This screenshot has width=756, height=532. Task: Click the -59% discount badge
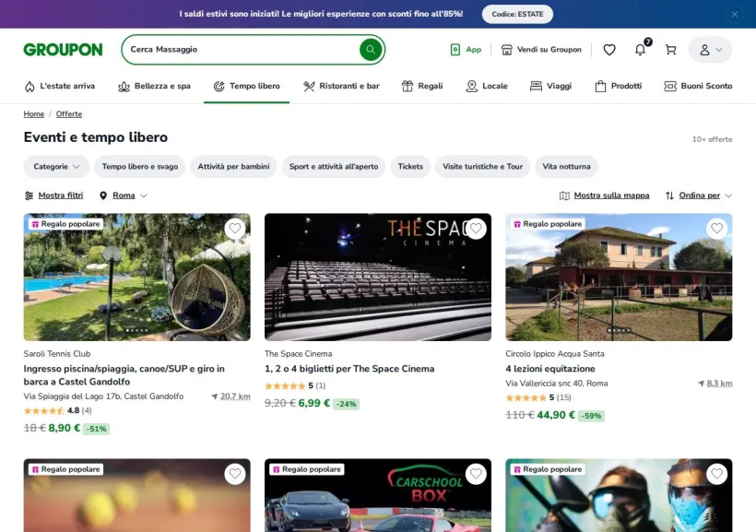point(591,416)
